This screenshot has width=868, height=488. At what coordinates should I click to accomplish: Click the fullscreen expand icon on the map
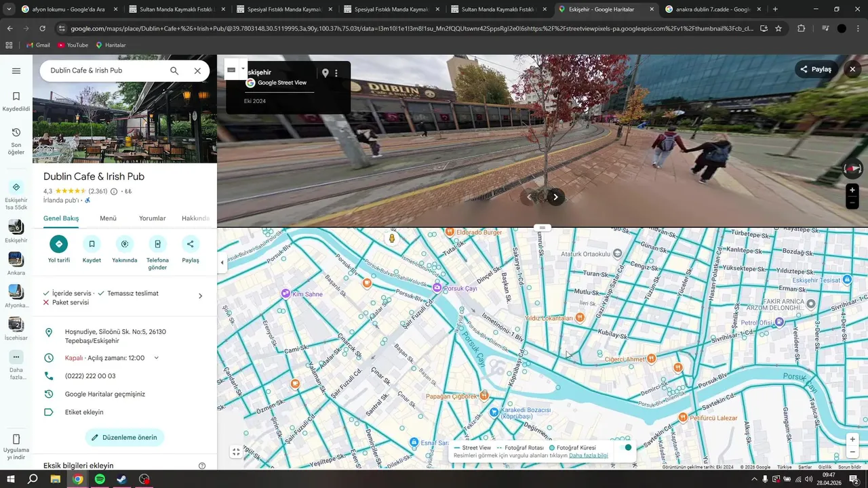[x=236, y=452]
